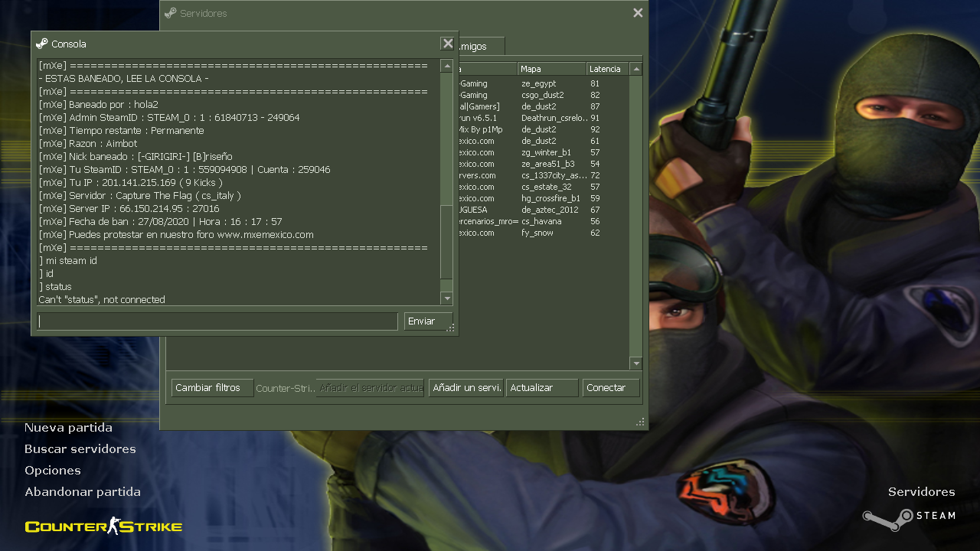This screenshot has width=980, height=551.
Task: Select the cs_estate_32 server row
Action: tap(544, 187)
